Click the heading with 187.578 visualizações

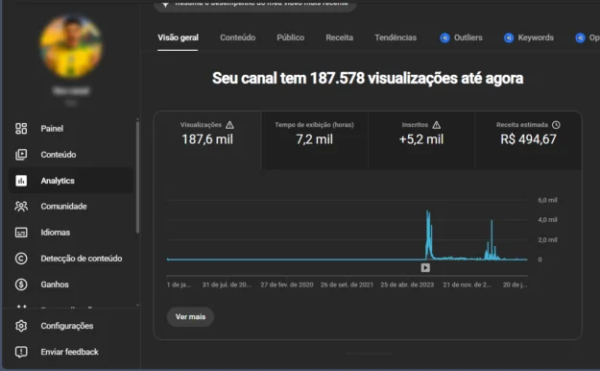[368, 78]
